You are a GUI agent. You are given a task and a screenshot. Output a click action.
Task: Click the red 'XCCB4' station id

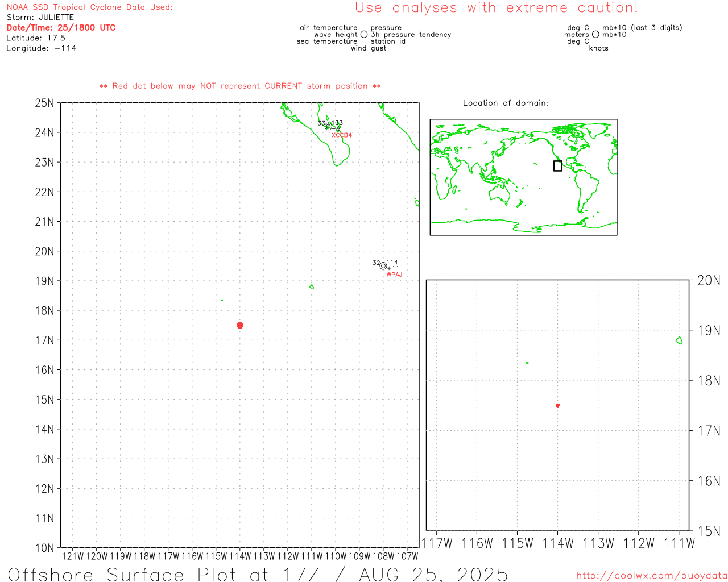coord(342,135)
